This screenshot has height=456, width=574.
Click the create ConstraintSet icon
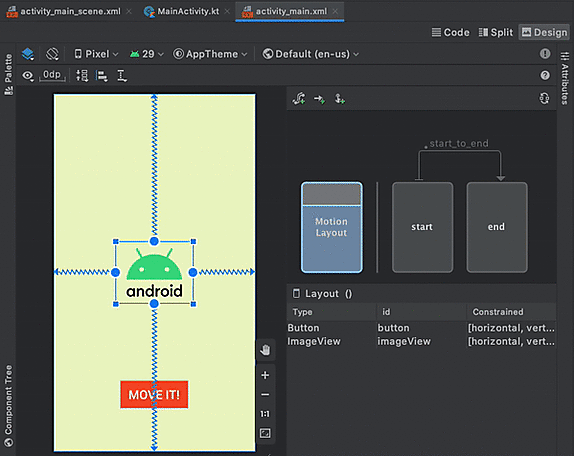click(x=299, y=99)
